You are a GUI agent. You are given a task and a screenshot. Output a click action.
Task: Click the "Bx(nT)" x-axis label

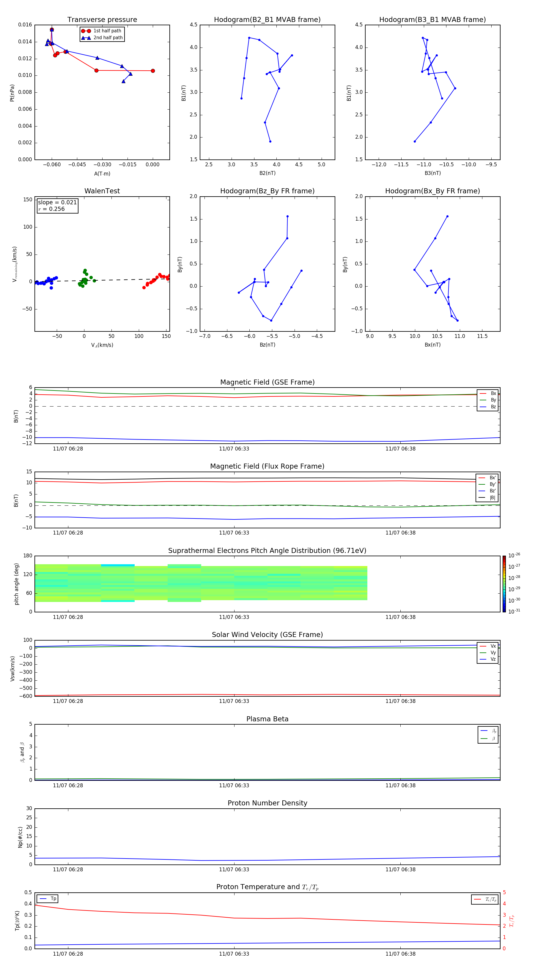coord(432,345)
